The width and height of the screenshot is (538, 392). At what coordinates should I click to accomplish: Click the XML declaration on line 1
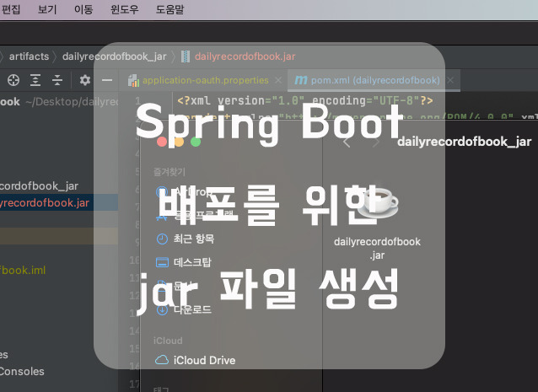tap(305, 100)
